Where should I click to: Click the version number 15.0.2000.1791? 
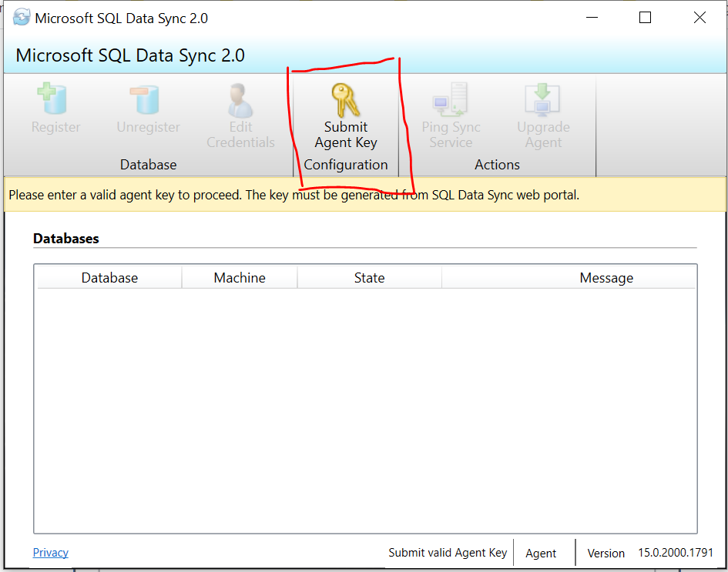tap(676, 553)
